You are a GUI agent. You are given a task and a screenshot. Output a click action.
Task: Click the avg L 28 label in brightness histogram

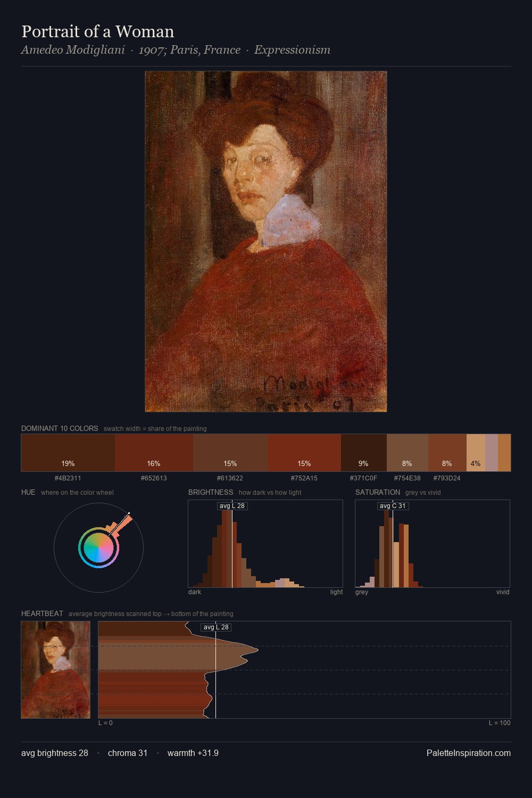point(232,506)
